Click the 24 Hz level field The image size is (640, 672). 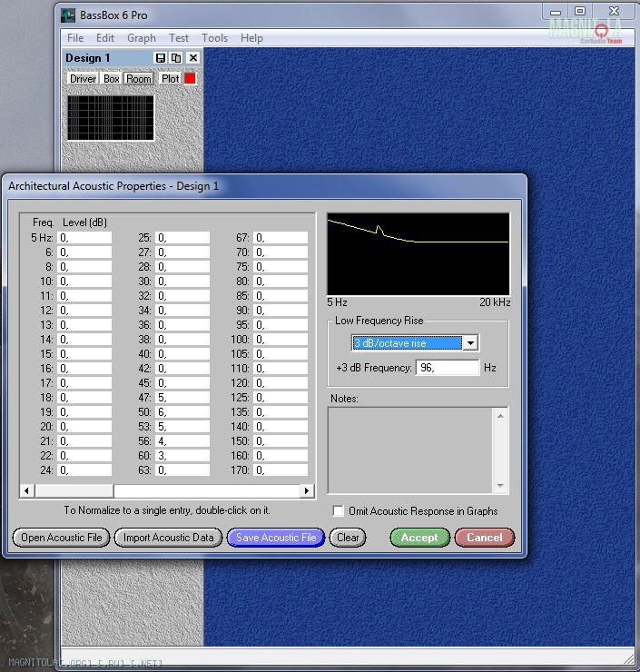click(x=84, y=470)
